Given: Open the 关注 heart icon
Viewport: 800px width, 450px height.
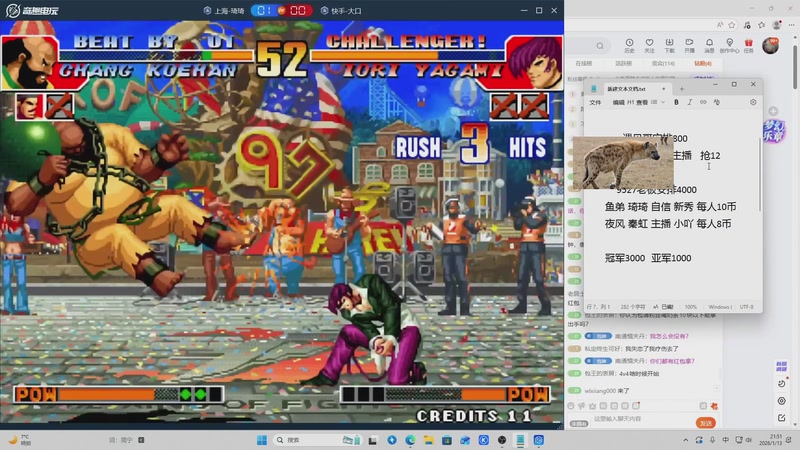Looking at the screenshot, I should tap(649, 45).
